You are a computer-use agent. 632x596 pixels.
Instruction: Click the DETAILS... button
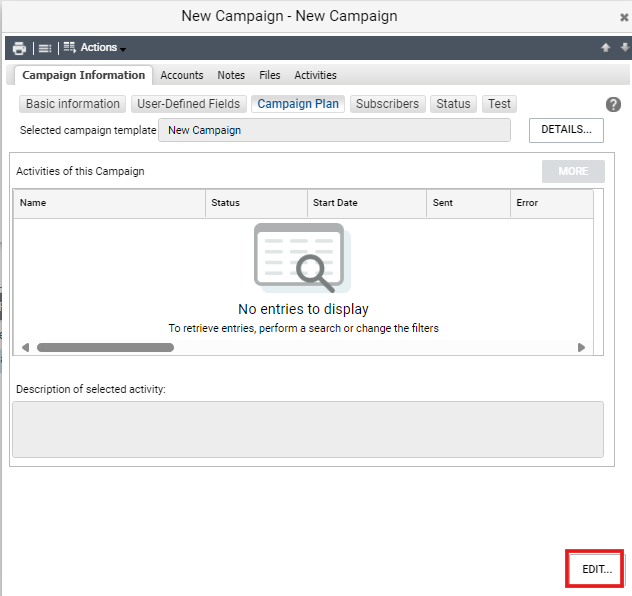tap(566, 130)
